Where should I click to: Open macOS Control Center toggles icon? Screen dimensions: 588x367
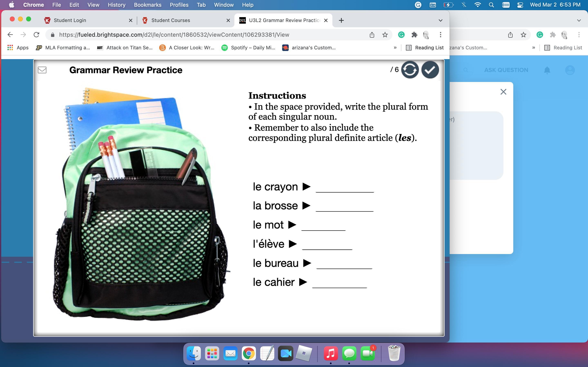pyautogui.click(x=520, y=5)
